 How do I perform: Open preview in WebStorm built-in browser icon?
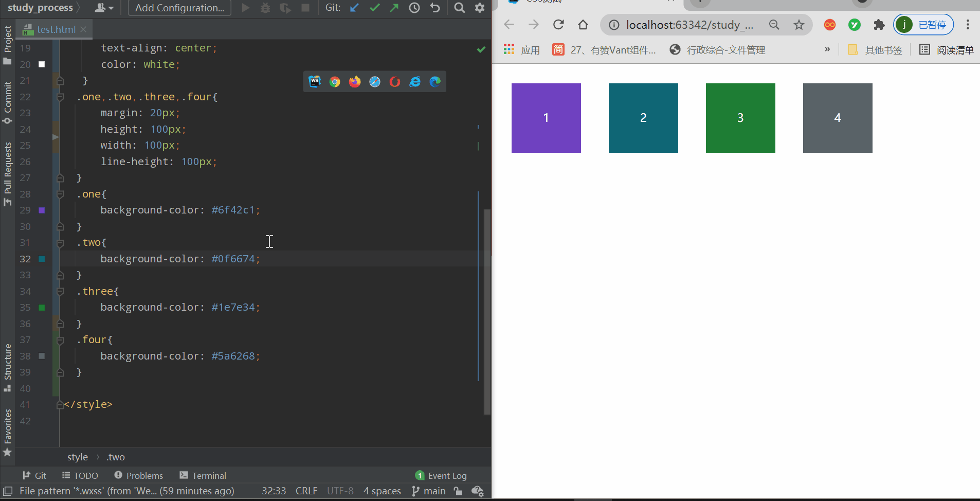point(315,82)
